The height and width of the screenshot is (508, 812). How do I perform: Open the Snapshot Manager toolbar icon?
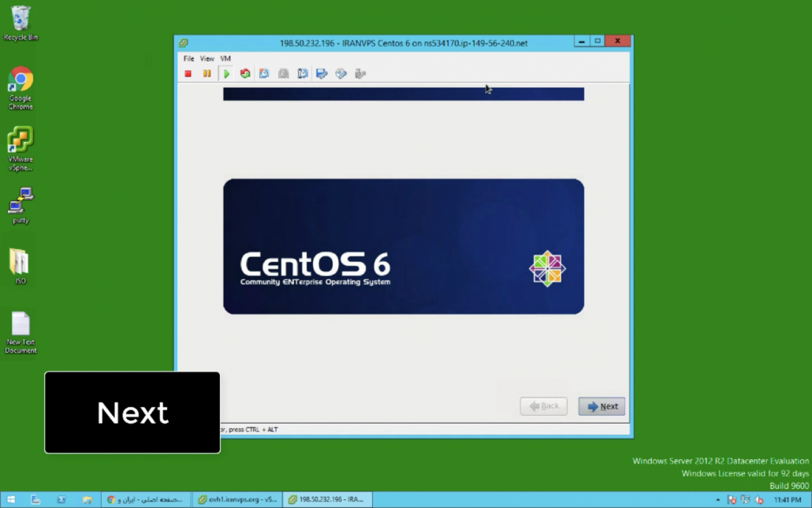[x=303, y=73]
